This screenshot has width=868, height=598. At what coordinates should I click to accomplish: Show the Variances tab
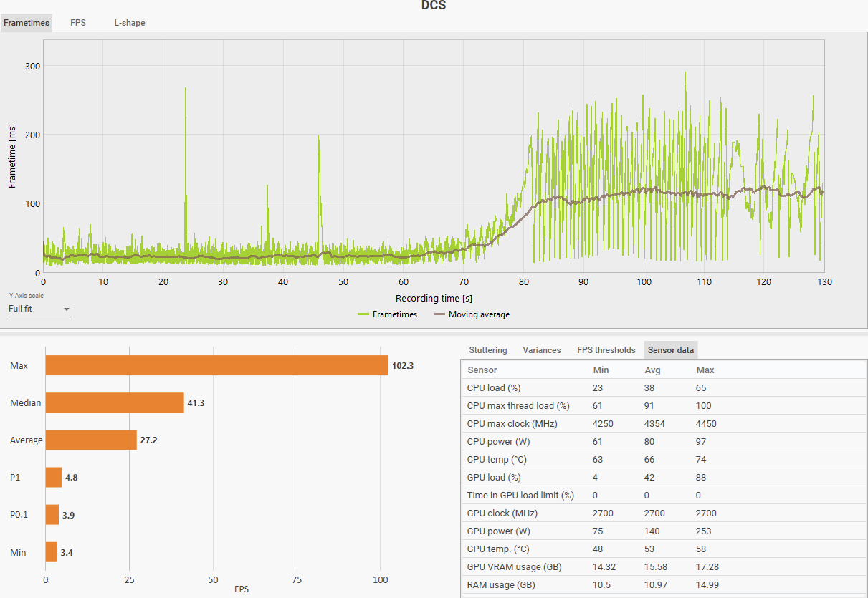(x=542, y=350)
